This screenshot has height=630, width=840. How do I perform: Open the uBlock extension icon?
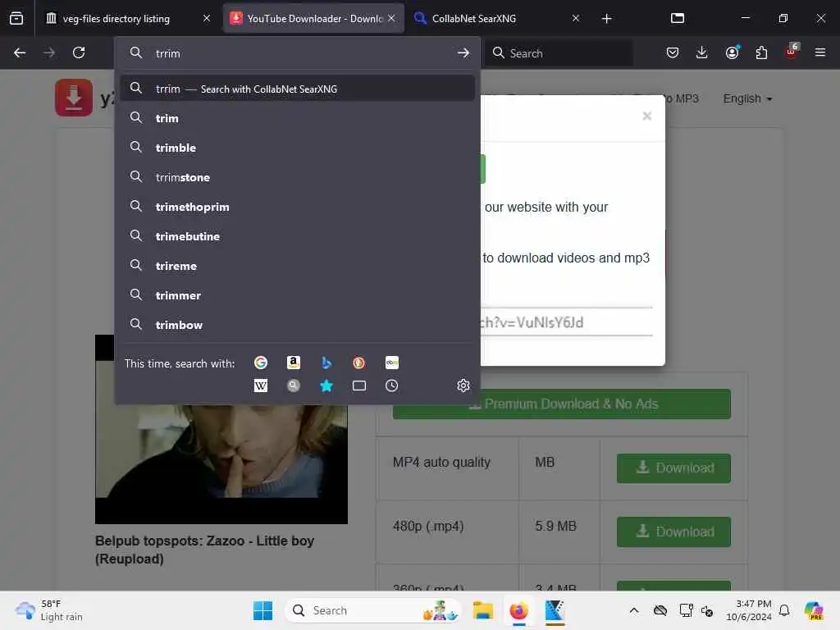792,52
